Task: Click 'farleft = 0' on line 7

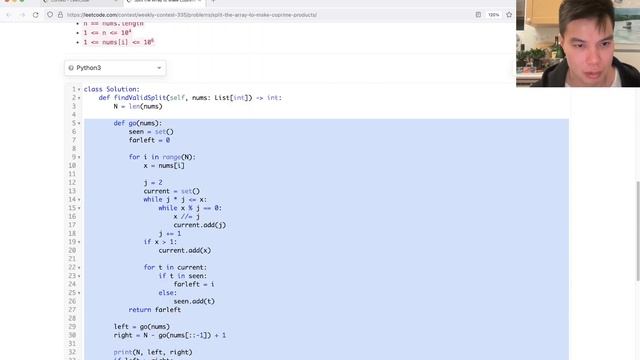Action: [x=149, y=140]
